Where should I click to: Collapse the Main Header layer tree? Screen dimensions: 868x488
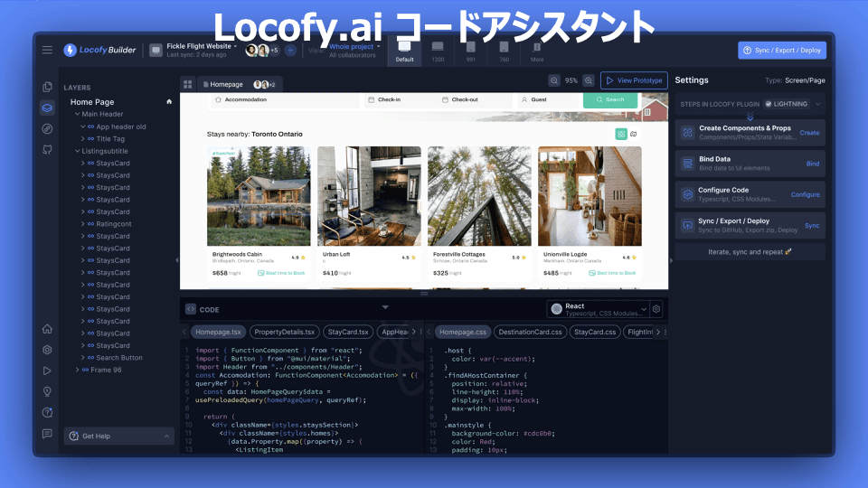77,115
